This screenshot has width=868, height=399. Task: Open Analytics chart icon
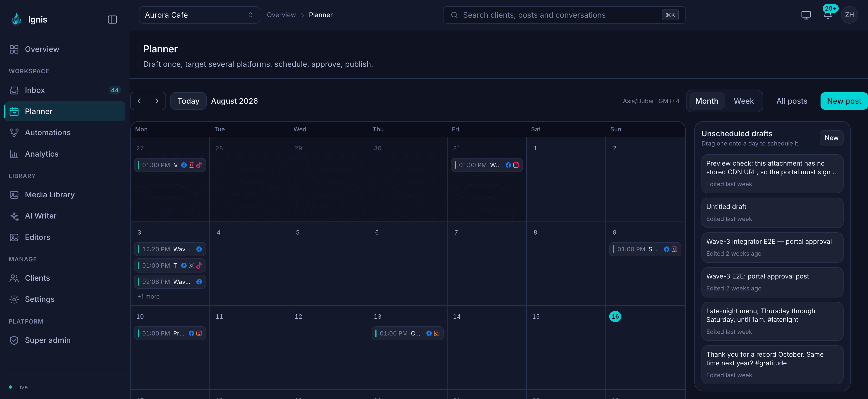pyautogui.click(x=14, y=154)
